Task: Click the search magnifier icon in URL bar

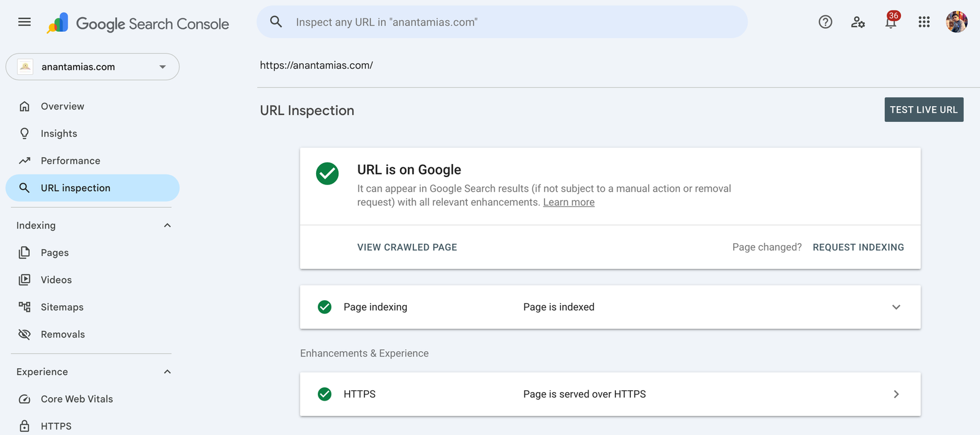Action: click(x=276, y=22)
